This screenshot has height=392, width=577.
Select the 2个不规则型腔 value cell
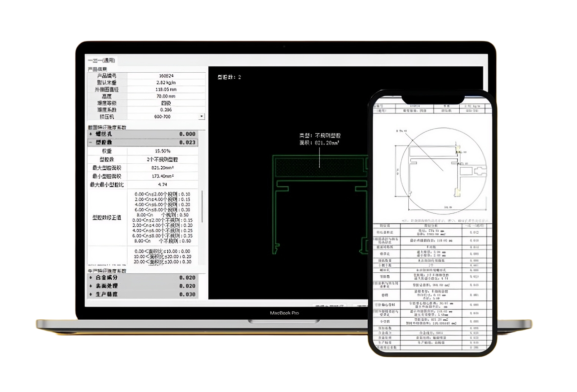(162, 159)
